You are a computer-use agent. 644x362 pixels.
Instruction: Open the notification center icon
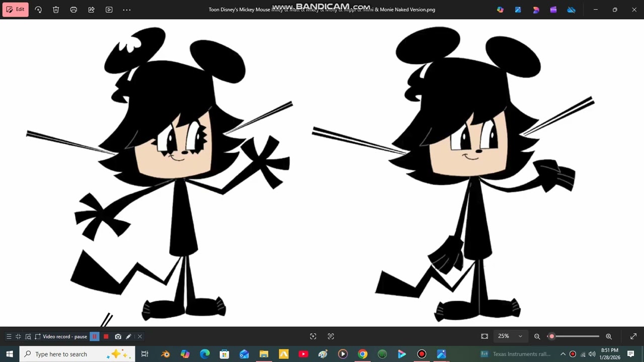pyautogui.click(x=631, y=354)
